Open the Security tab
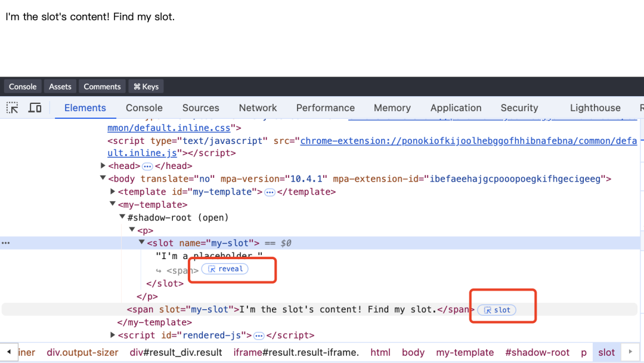This screenshot has height=363, width=644. tap(519, 107)
